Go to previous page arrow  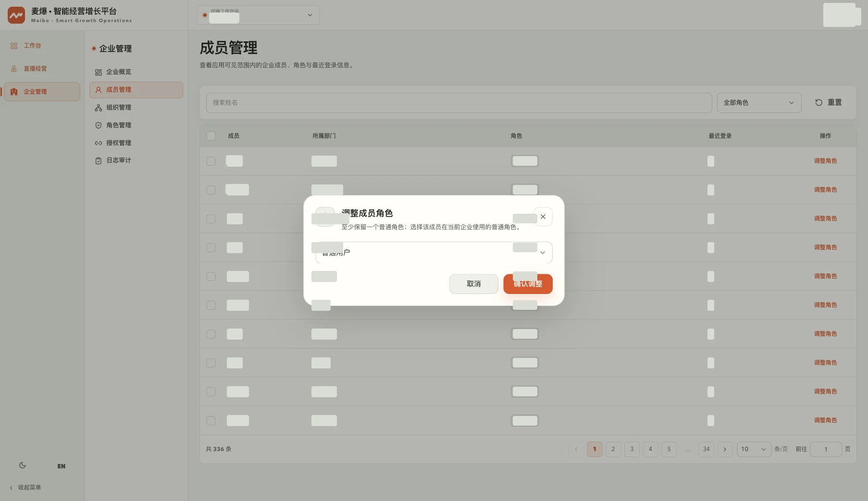tap(576, 449)
